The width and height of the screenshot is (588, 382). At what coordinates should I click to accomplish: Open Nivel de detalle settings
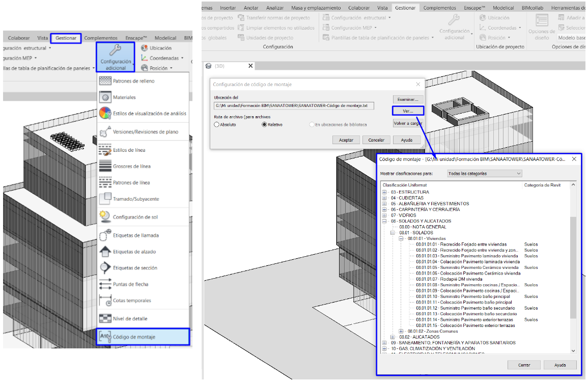tap(124, 318)
